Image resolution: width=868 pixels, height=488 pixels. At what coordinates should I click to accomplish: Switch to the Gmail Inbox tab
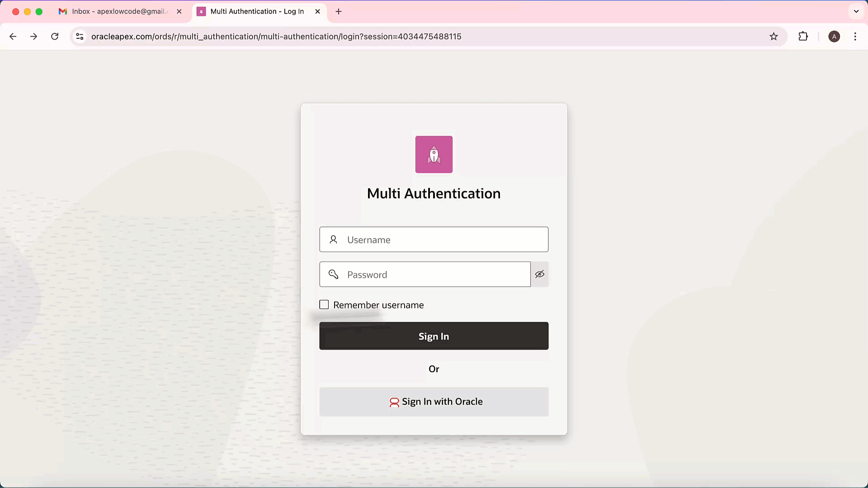pyautogui.click(x=115, y=12)
